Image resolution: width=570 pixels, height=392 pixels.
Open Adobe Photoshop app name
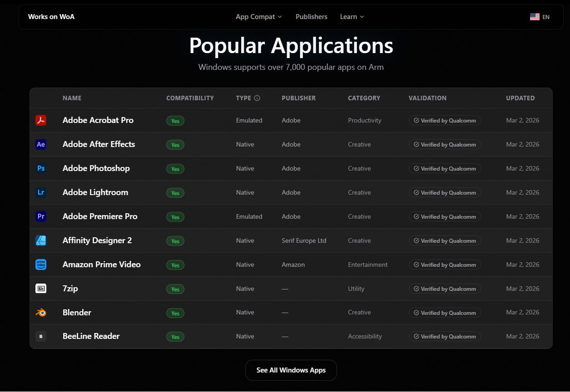tap(96, 168)
